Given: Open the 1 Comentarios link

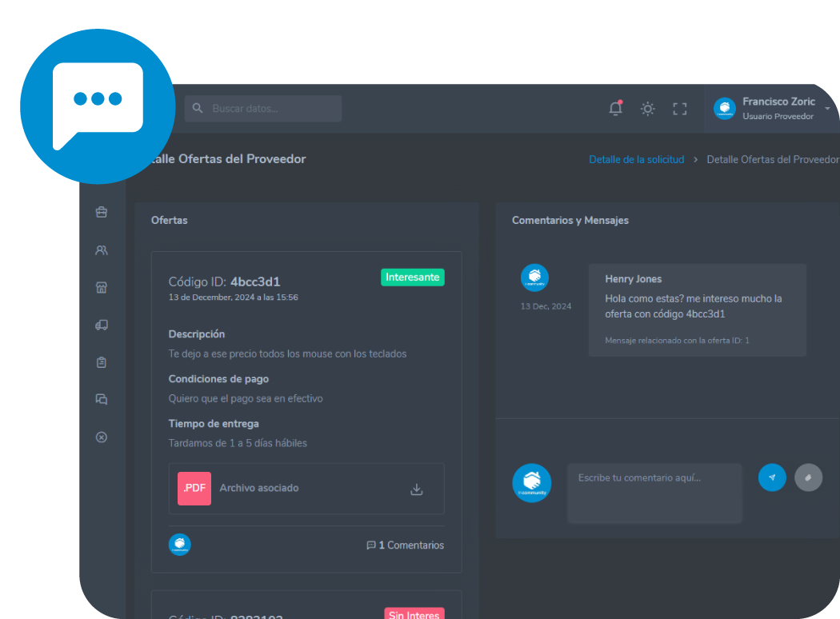Looking at the screenshot, I should [x=406, y=545].
